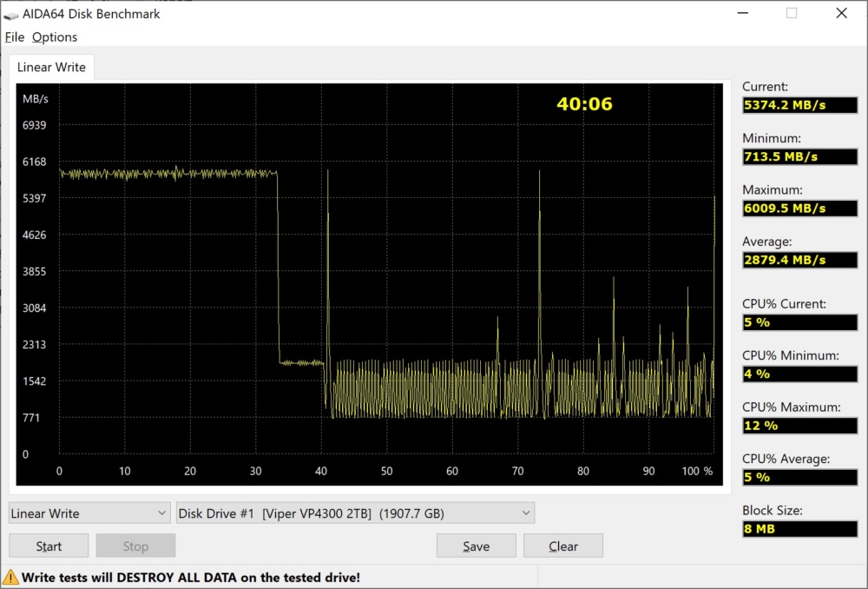Click the 6168 y-axis label
868x589 pixels.
[x=35, y=162]
